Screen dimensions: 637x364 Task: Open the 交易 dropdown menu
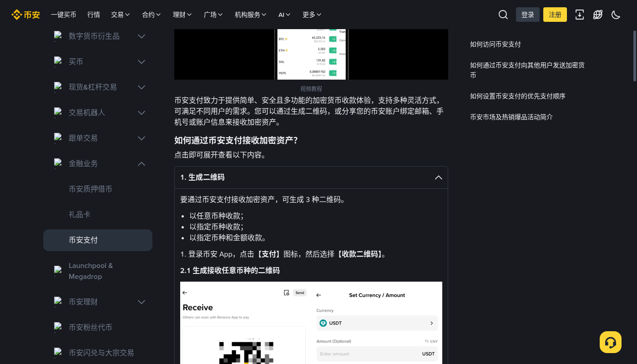tap(121, 15)
